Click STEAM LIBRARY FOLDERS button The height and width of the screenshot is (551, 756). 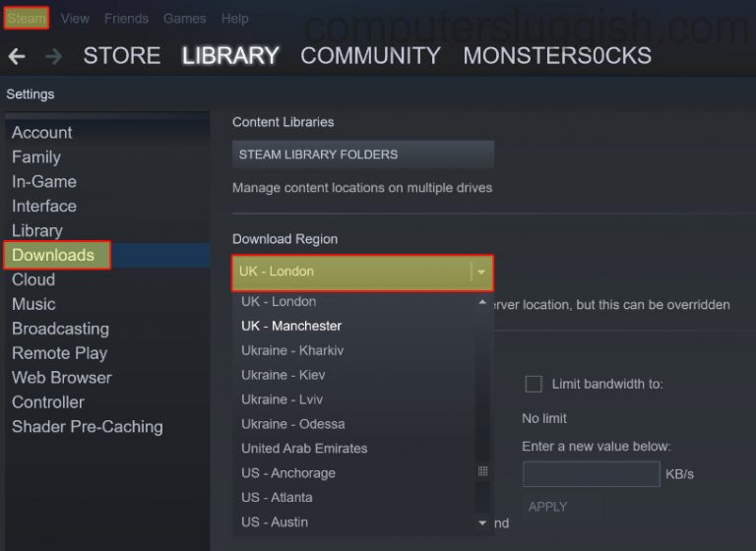point(363,154)
